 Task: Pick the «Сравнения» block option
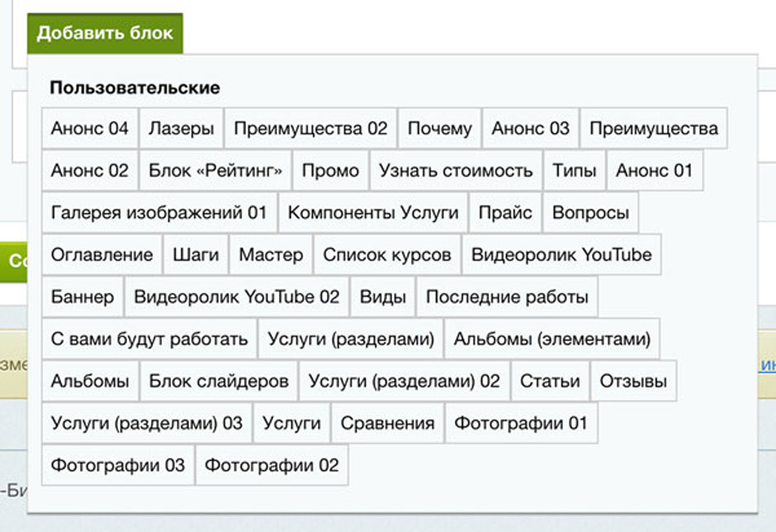[x=387, y=423]
